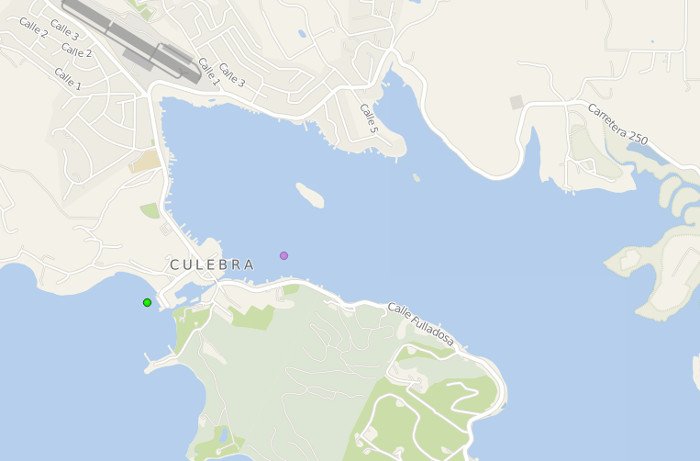Select the Carretera 250 road label
This screenshot has height=461, width=700.
(x=618, y=125)
